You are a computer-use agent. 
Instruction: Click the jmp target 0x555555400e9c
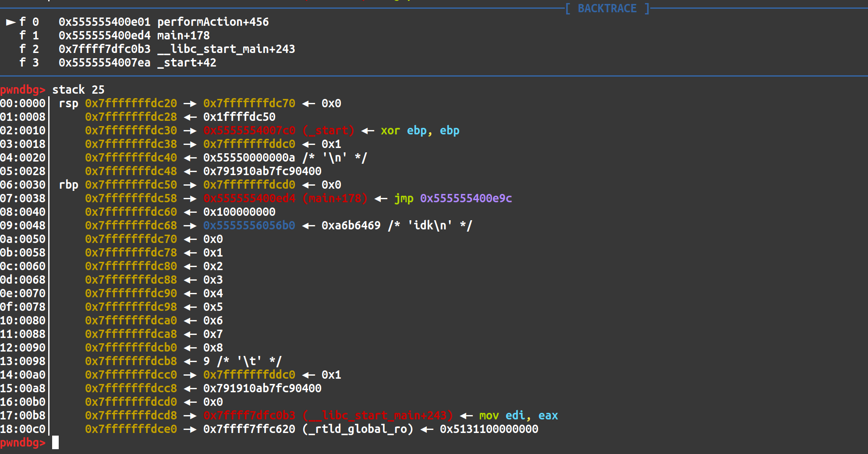point(466,198)
